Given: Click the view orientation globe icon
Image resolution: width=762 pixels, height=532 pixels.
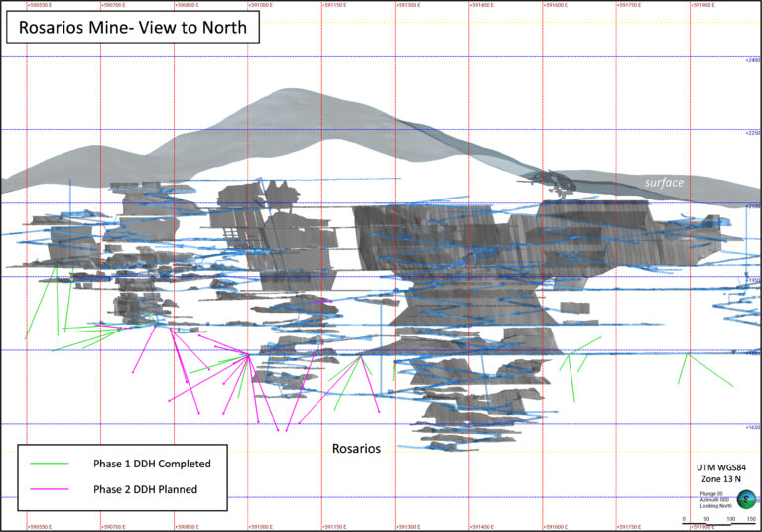Looking at the screenshot, I should [x=745, y=500].
